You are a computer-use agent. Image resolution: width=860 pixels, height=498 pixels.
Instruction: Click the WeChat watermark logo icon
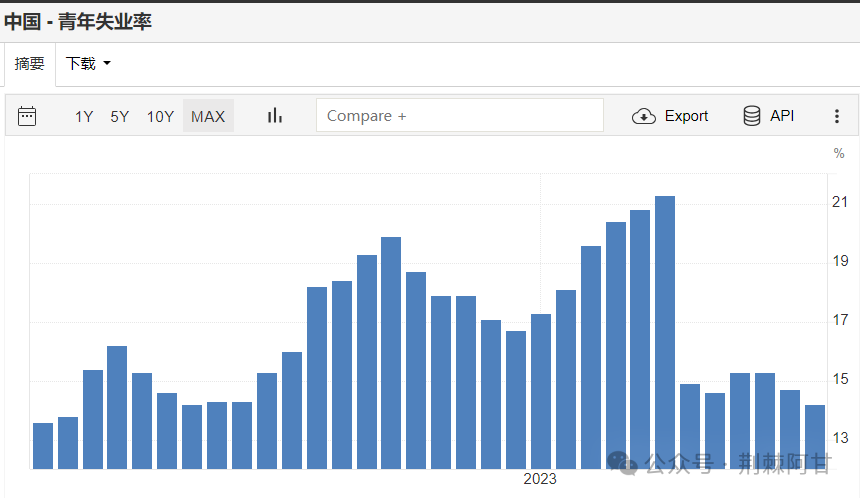624,463
